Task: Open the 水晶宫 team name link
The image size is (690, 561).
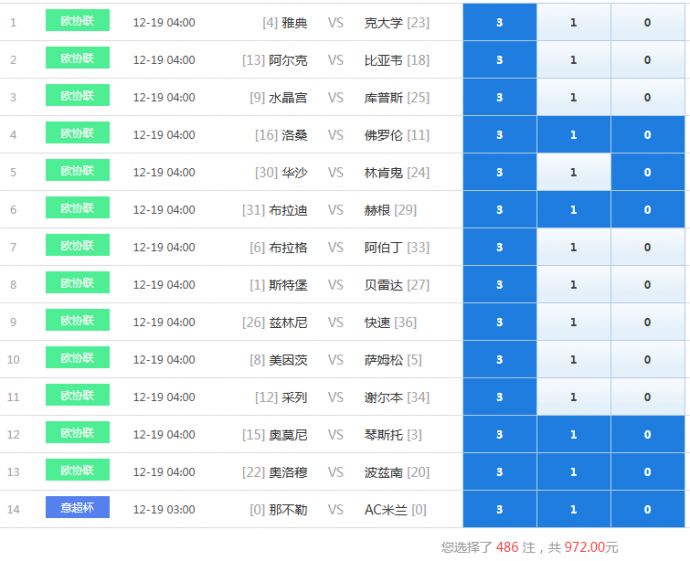Action: tap(288, 97)
